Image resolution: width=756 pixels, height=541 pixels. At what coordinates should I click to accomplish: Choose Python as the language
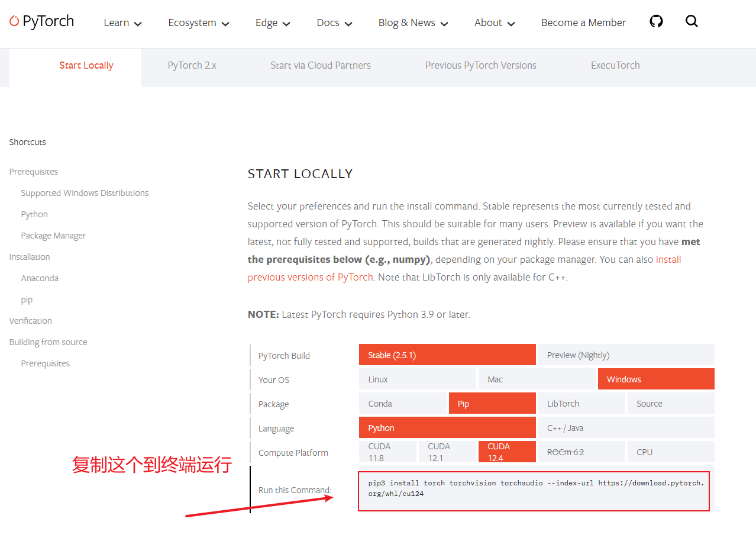click(x=447, y=428)
